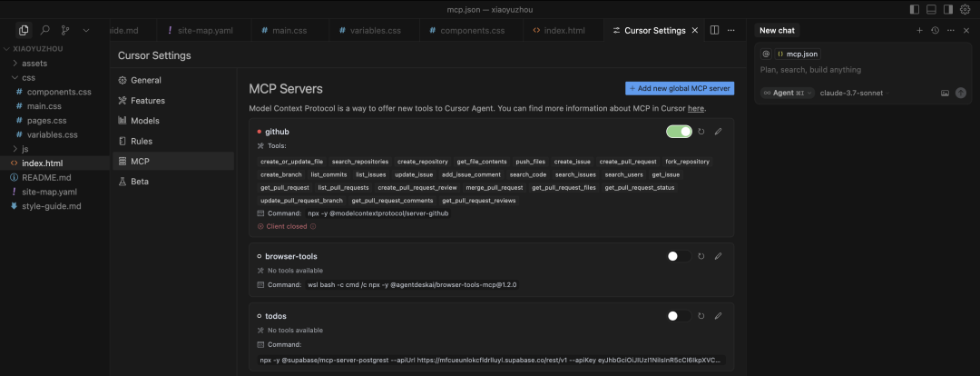Attach an image to the chat
Image resolution: width=980 pixels, height=376 pixels.
click(x=945, y=93)
